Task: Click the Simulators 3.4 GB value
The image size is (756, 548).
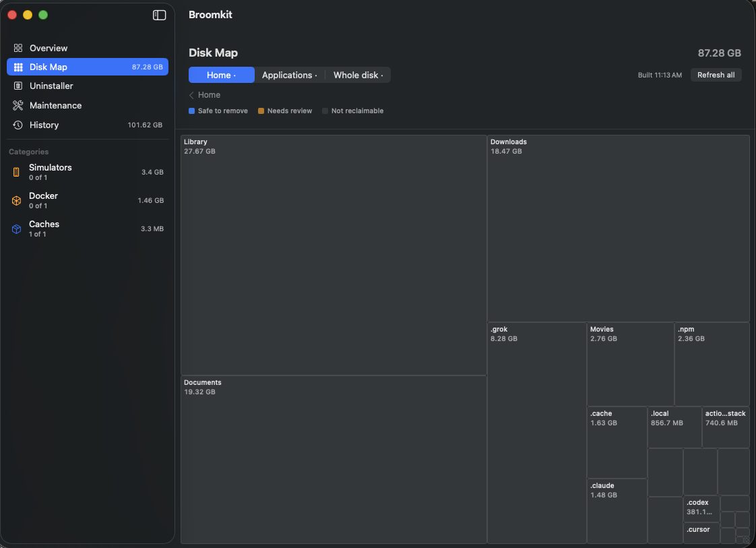Action: [152, 172]
